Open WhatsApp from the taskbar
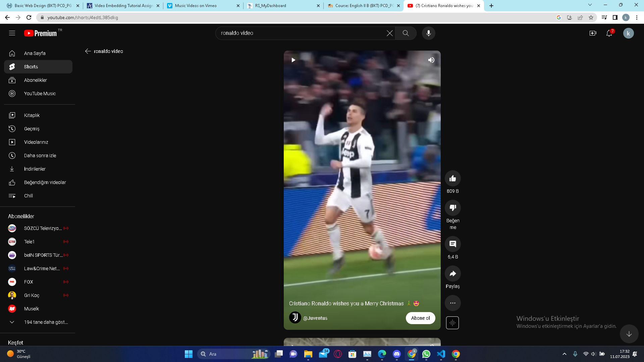 click(426, 354)
